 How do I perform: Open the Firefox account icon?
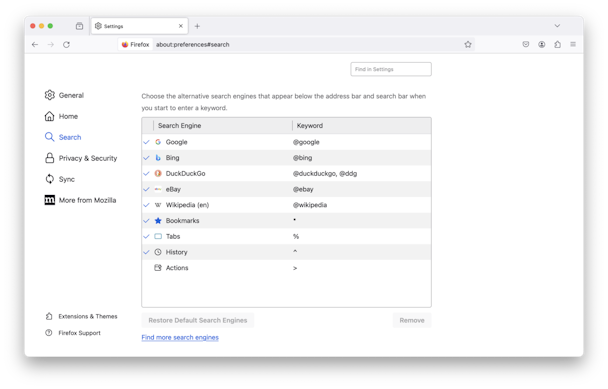click(x=541, y=44)
